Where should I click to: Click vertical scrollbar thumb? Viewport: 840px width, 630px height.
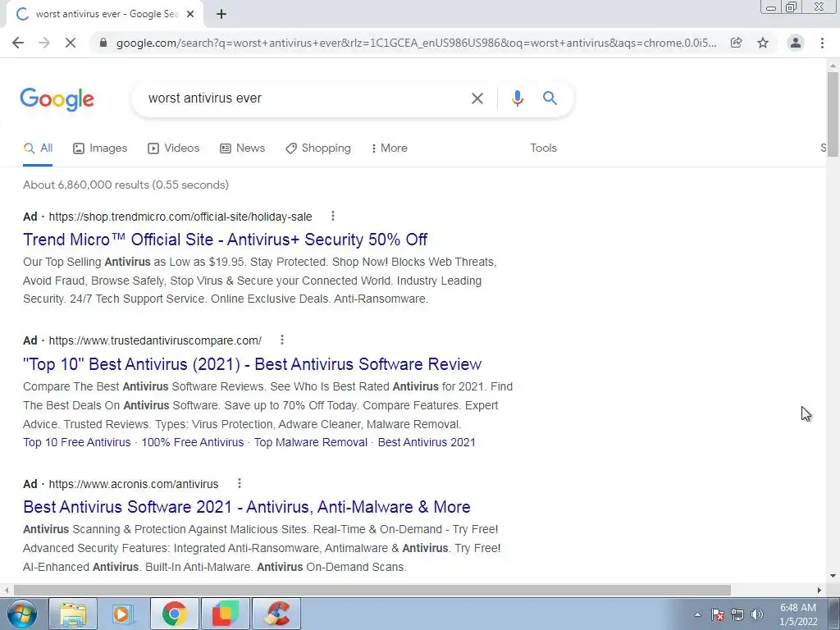pos(833,114)
